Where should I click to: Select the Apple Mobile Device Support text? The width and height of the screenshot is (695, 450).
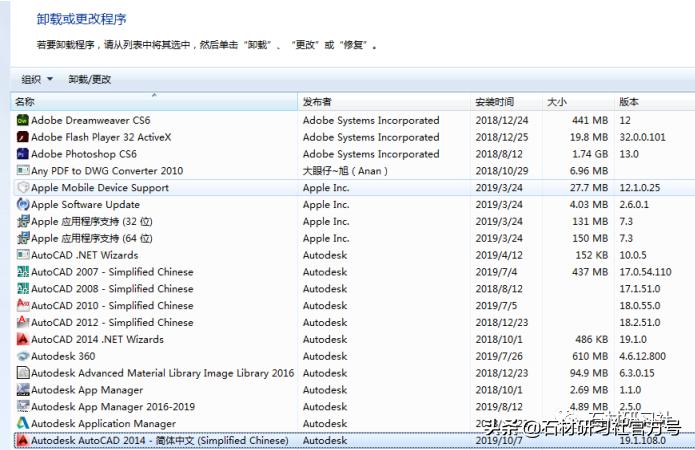tap(100, 188)
